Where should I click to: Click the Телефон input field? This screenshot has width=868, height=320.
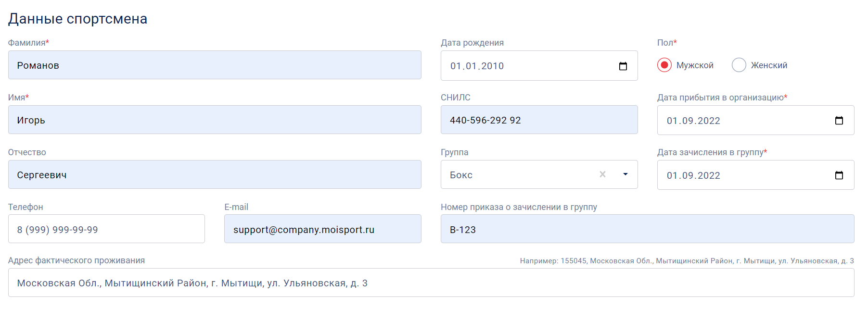[106, 229]
